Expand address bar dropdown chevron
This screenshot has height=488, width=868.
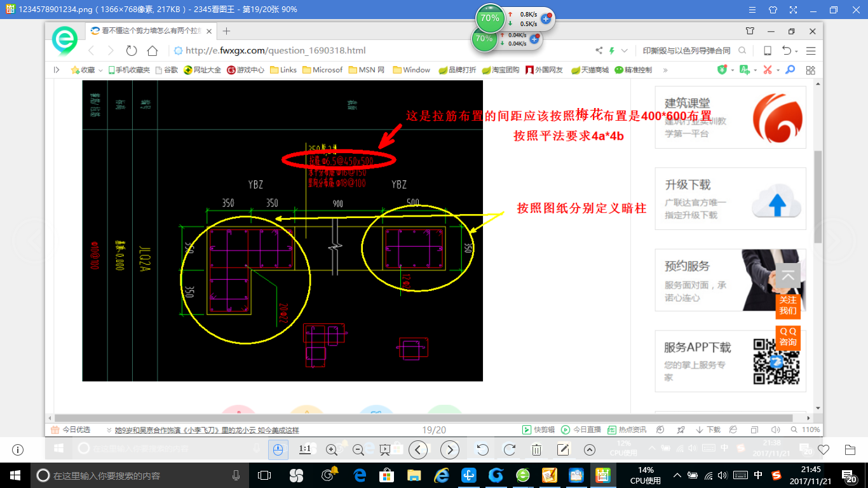(x=625, y=50)
